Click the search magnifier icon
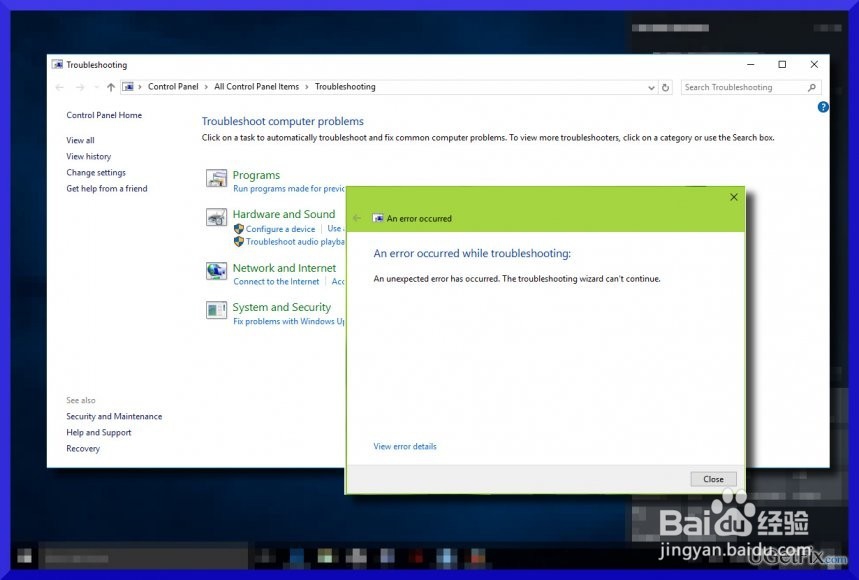Image resolution: width=859 pixels, height=580 pixels. tap(812, 88)
